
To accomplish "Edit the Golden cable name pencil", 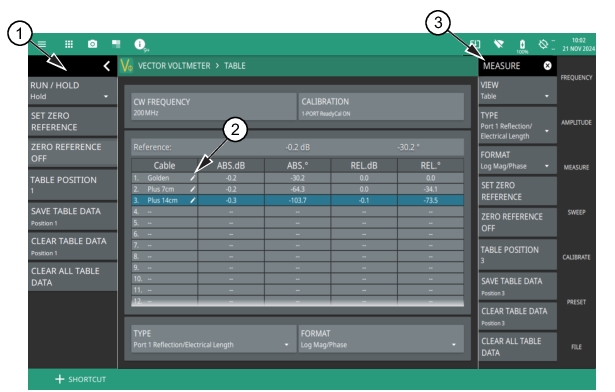I will (193, 178).
